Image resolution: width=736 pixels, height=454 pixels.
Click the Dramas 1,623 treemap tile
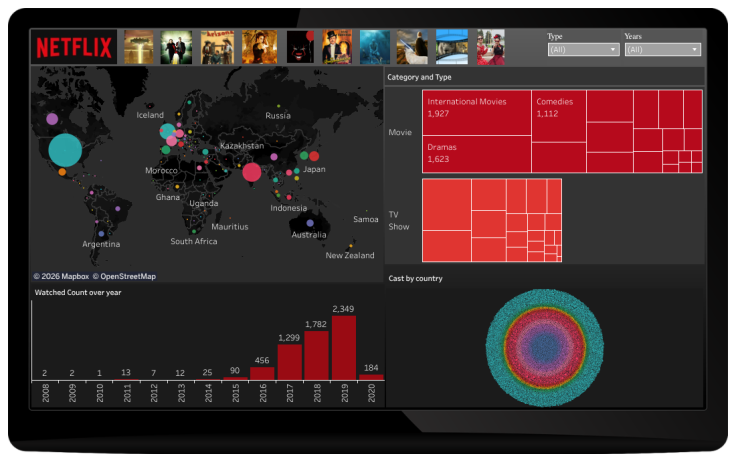click(476, 154)
